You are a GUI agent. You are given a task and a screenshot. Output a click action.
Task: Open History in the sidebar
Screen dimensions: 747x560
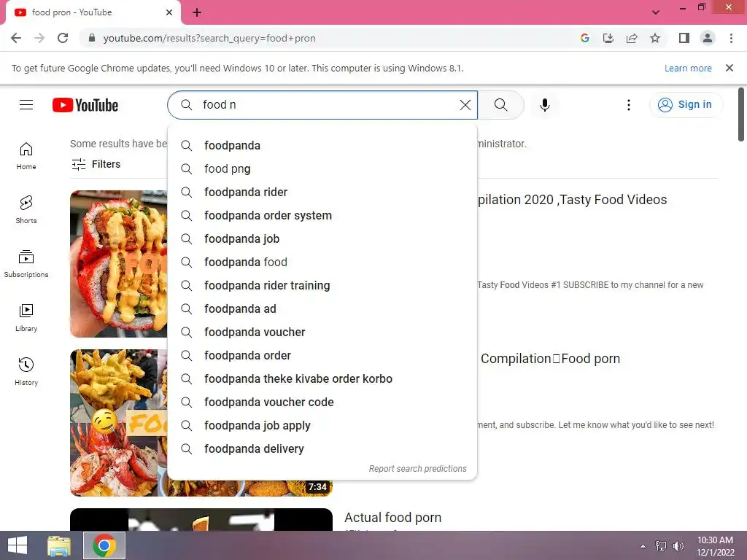coord(26,371)
